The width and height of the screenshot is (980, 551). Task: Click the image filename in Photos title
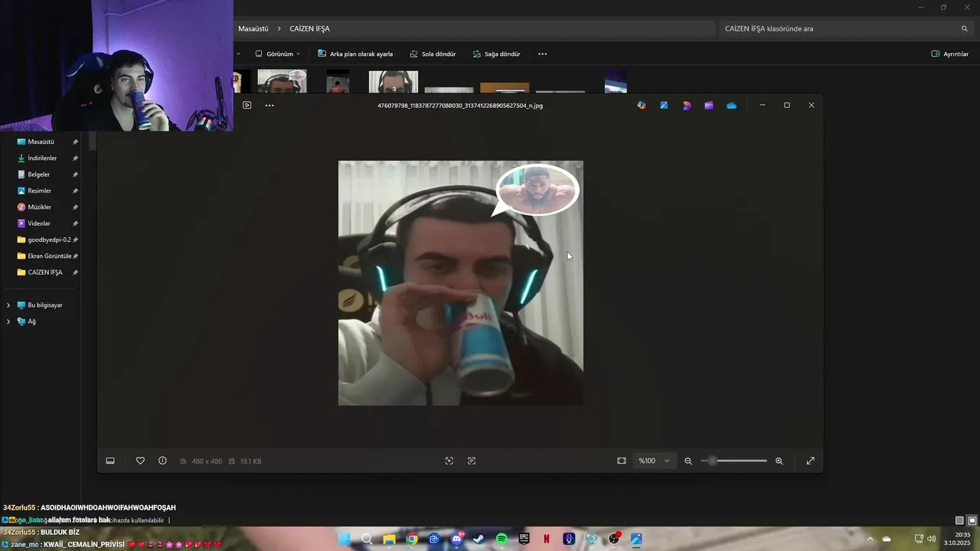tap(460, 106)
